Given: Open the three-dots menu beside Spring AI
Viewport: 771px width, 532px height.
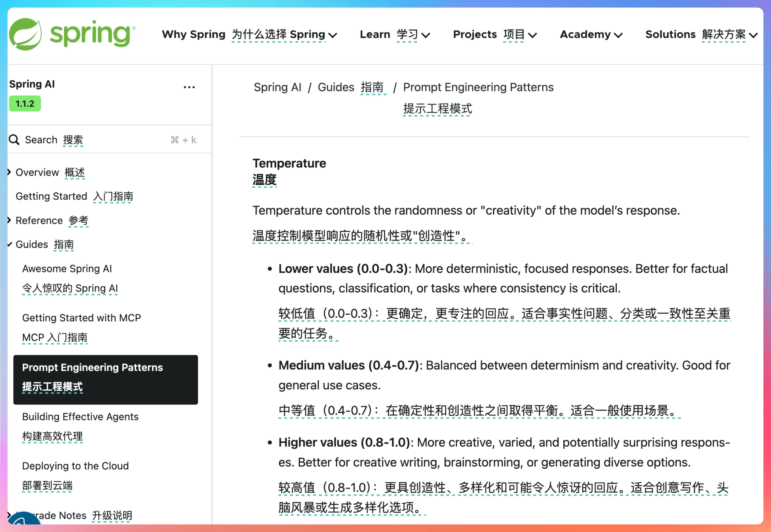Looking at the screenshot, I should coord(189,87).
